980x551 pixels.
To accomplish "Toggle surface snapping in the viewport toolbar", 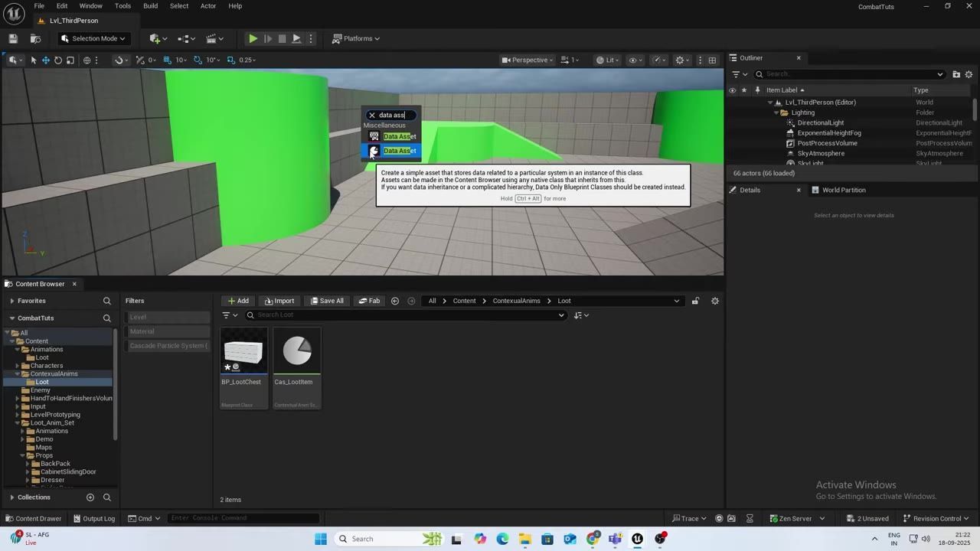I will pos(140,60).
